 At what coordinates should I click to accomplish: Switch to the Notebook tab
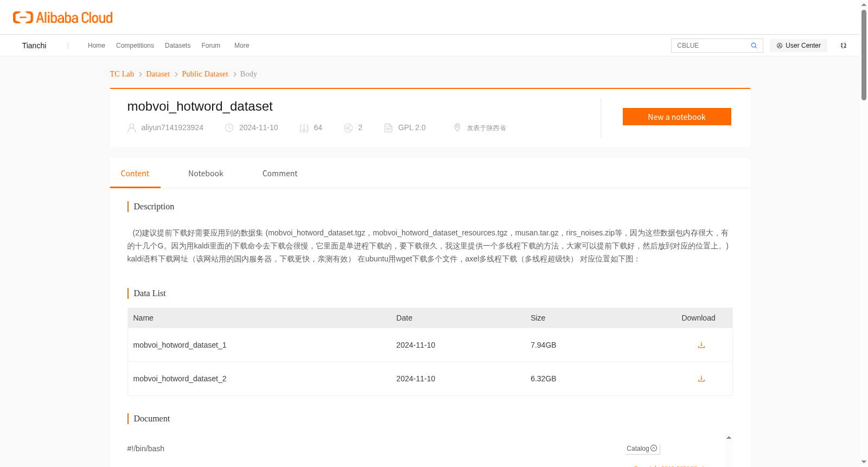coord(206,174)
